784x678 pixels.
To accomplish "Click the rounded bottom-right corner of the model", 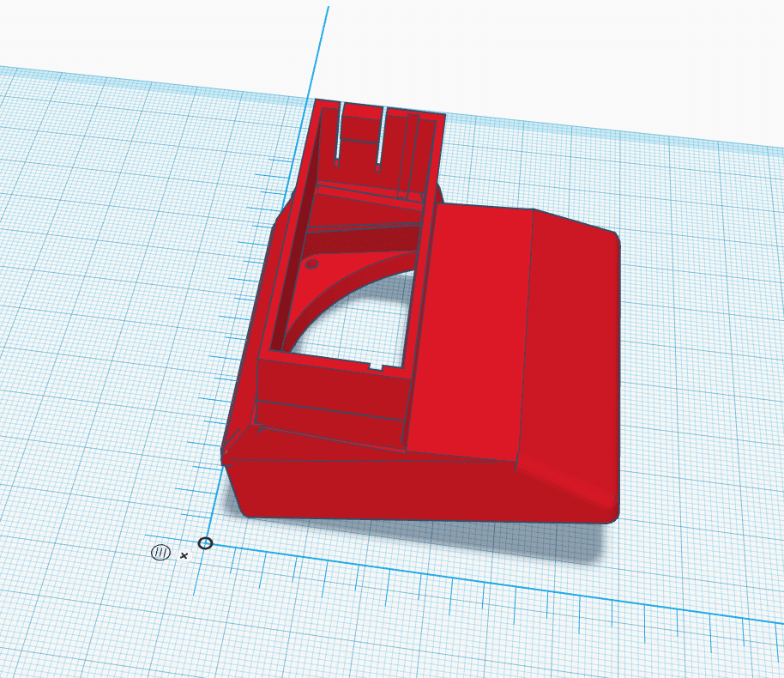I will [x=607, y=511].
